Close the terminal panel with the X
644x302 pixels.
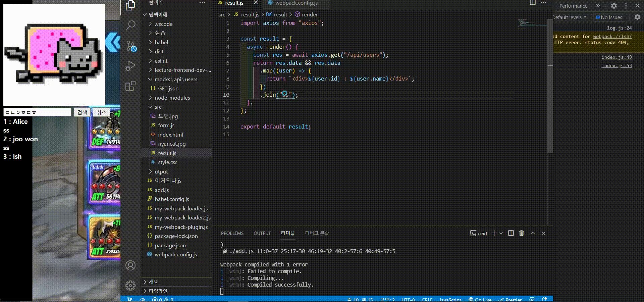pyautogui.click(x=543, y=233)
